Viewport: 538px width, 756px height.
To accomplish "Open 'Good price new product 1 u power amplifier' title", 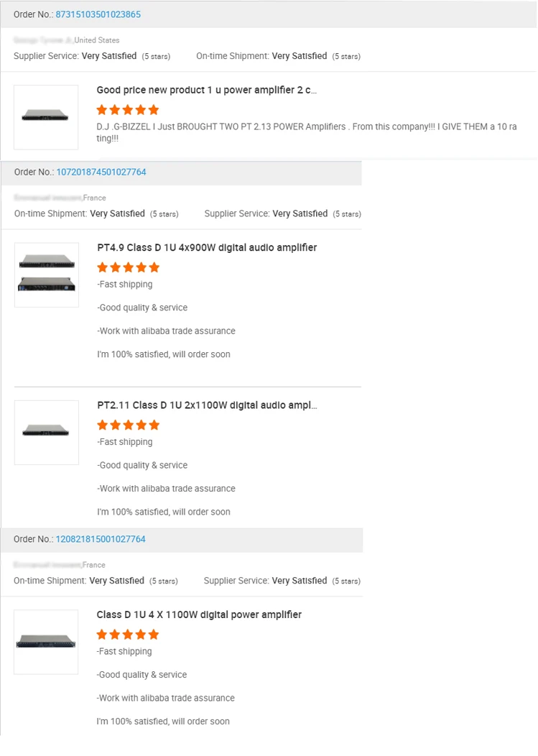I will click(207, 90).
